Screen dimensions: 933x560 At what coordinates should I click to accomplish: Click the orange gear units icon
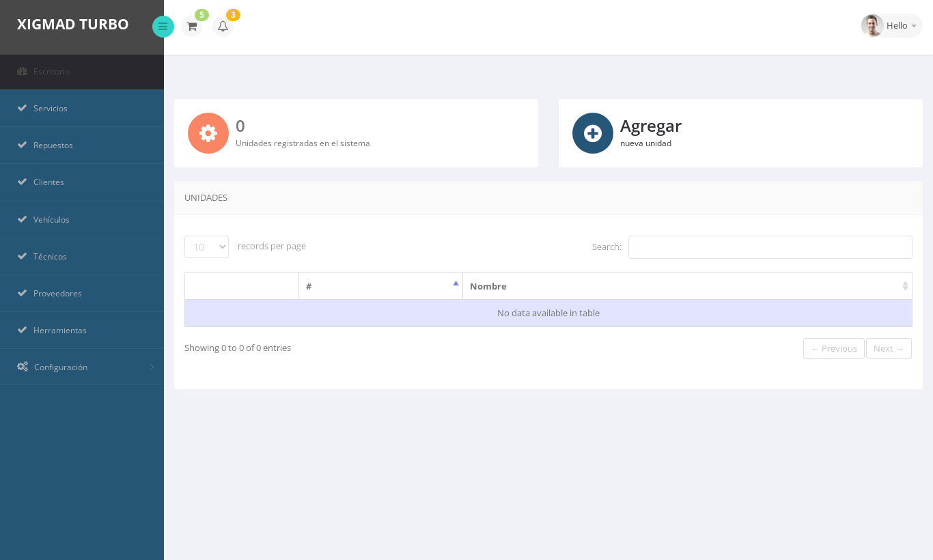pyautogui.click(x=208, y=133)
